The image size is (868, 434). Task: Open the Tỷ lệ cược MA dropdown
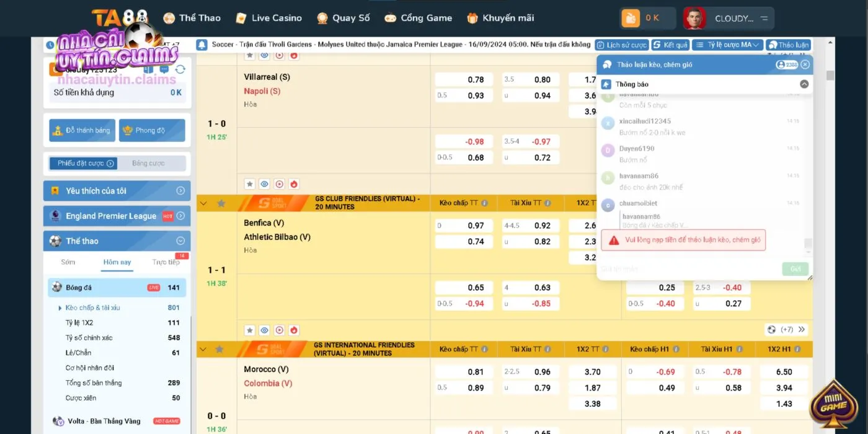coord(727,45)
